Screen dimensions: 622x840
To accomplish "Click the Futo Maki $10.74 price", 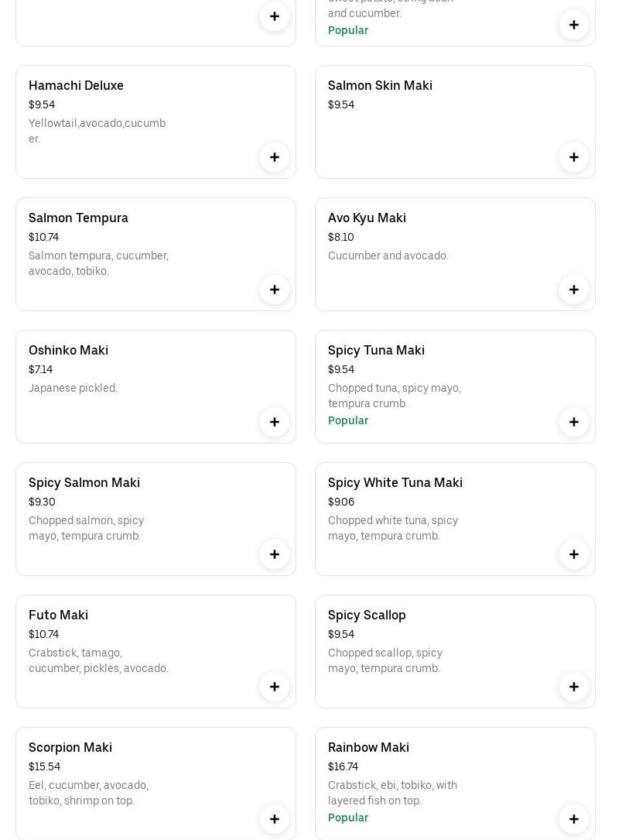I will click(x=43, y=635).
